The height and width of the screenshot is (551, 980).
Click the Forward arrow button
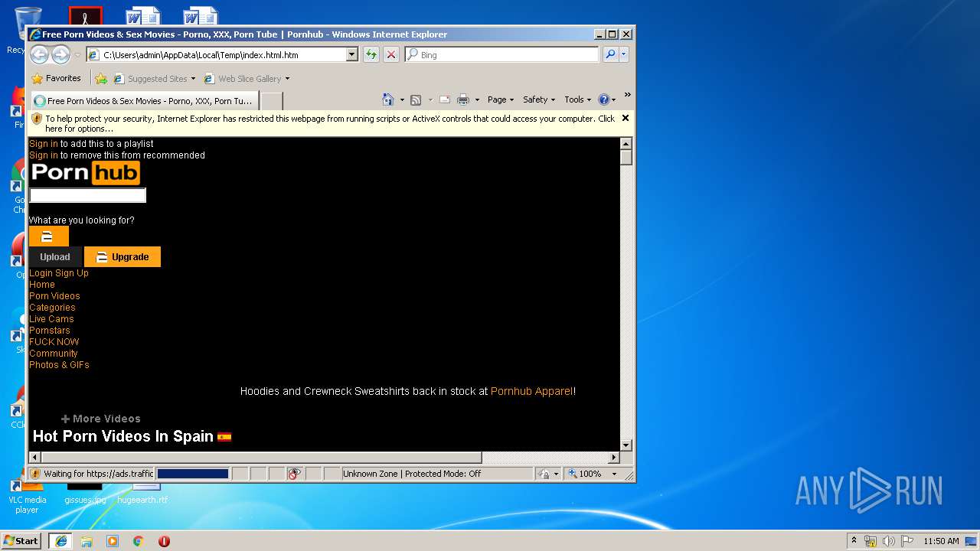point(60,54)
